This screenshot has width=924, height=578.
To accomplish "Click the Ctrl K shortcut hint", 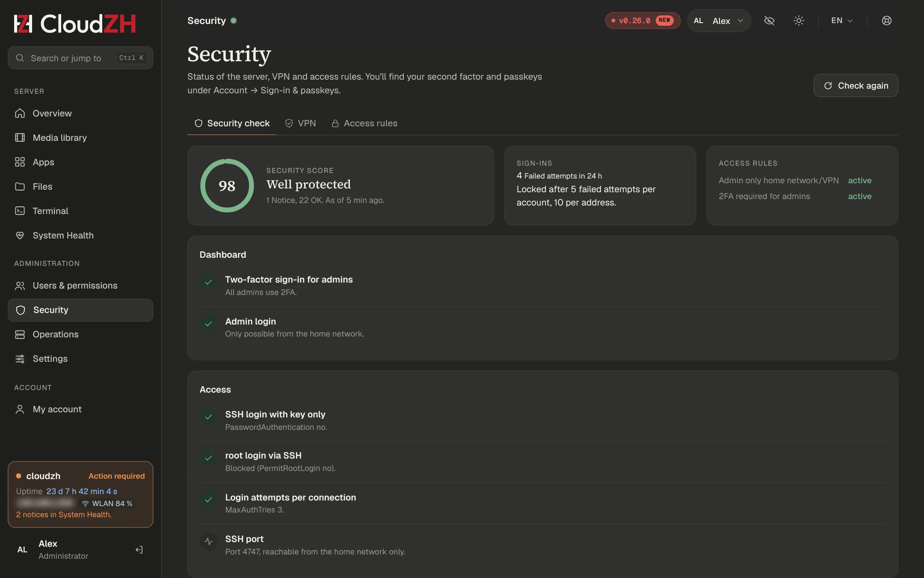I will click(131, 58).
